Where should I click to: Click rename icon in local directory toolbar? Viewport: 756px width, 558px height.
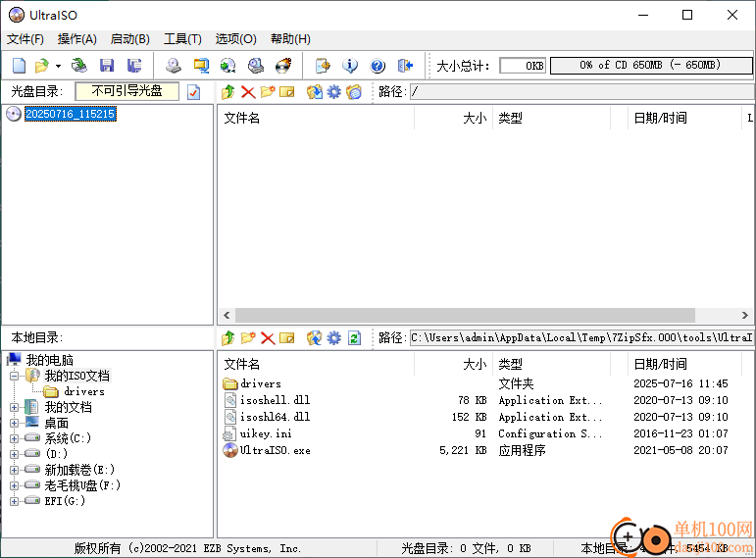click(287, 337)
